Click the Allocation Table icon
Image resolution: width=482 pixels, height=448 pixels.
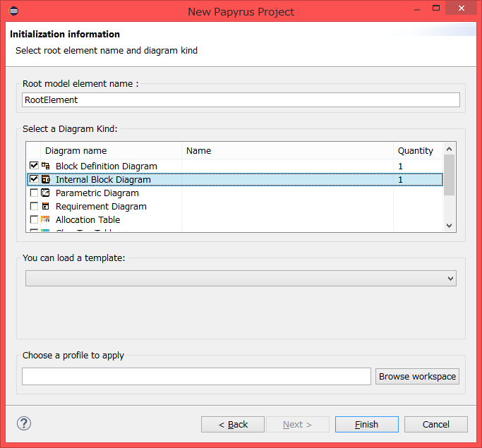click(45, 219)
